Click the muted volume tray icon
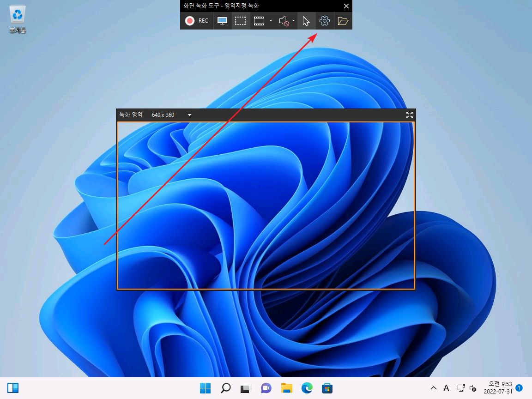The image size is (532, 399). pyautogui.click(x=472, y=388)
